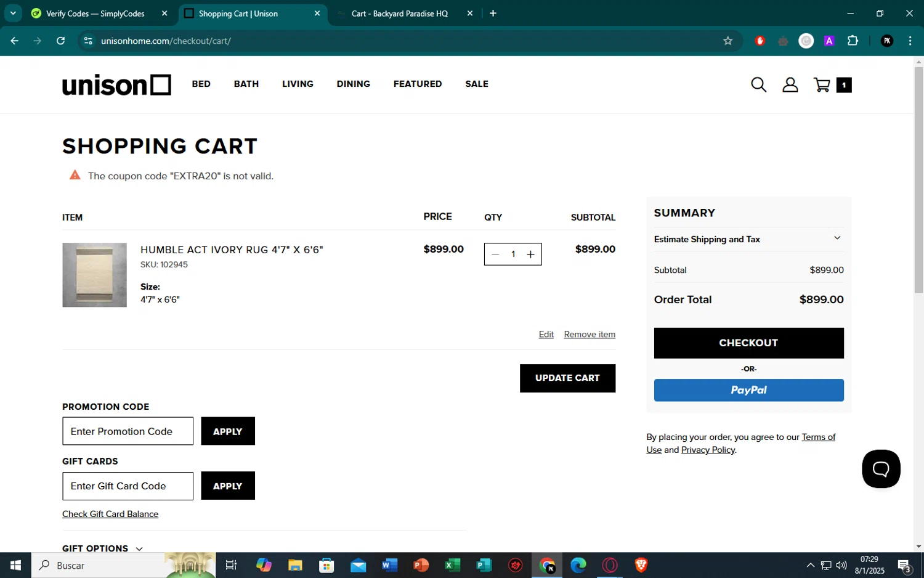924x578 pixels.
Task: Expand the Gift Options section
Action: click(102, 548)
